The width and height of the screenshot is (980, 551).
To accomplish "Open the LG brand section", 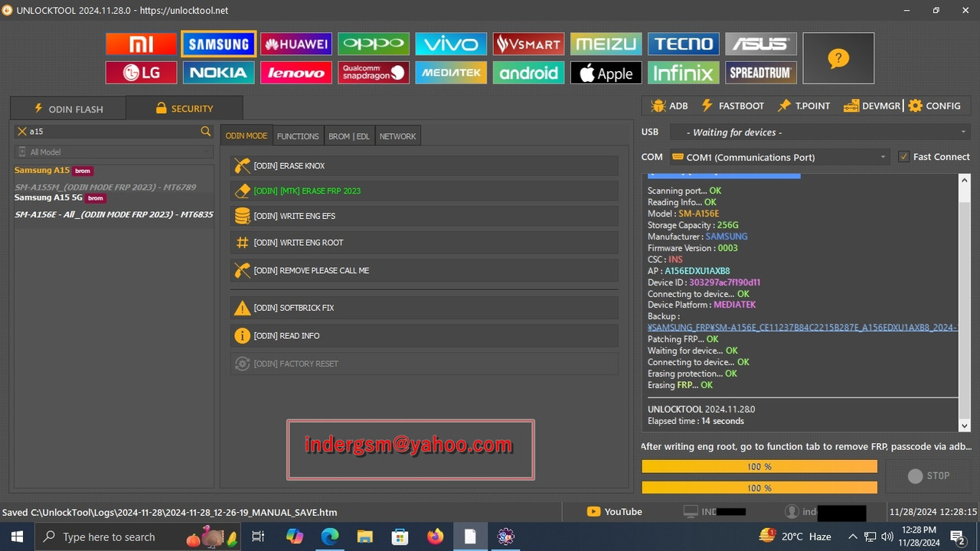I will [x=141, y=73].
